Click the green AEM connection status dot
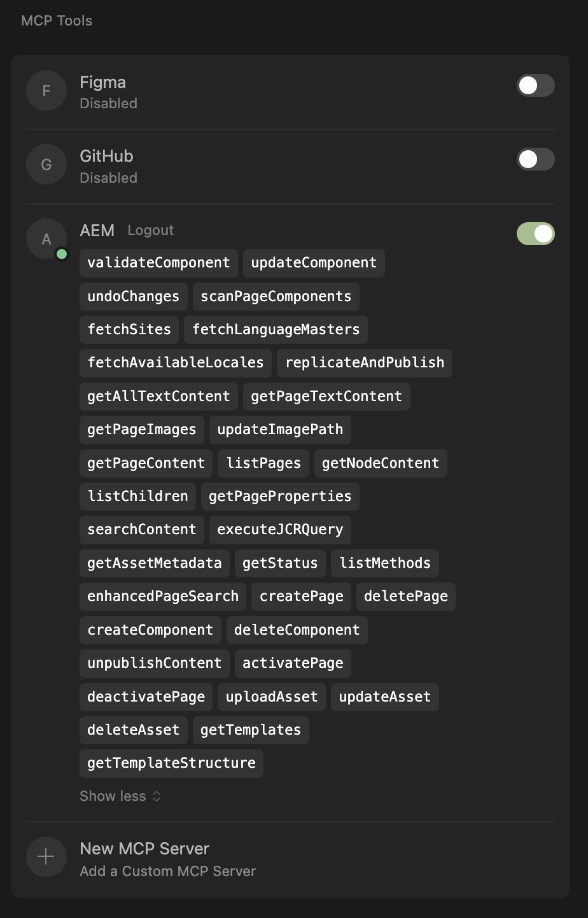The width and height of the screenshot is (588, 918). (x=62, y=254)
